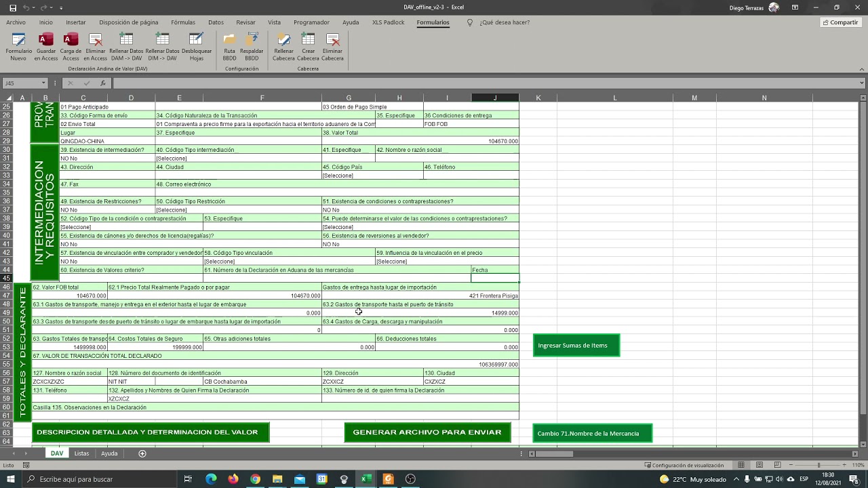868x488 pixels.
Task: Click the ¿Qué desea hacer? search box
Action: (505, 22)
